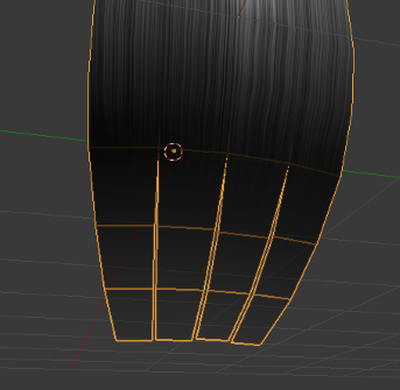The height and width of the screenshot is (390, 400).
Task: Click empty viewport background at upper left
Action: pyautogui.click(x=40, y=50)
